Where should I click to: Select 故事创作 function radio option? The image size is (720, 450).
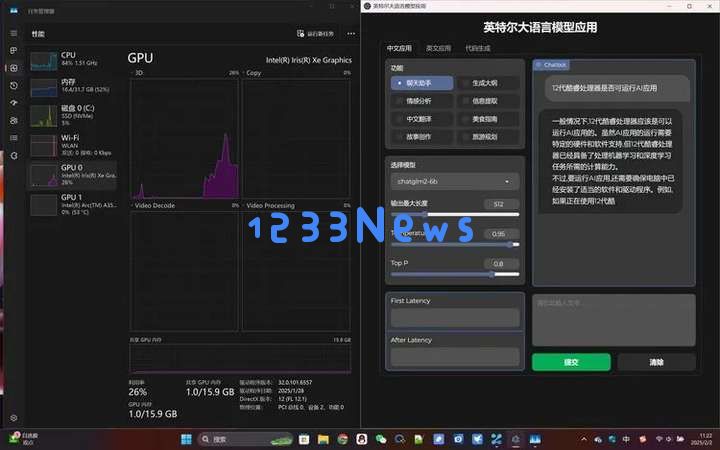[422, 137]
